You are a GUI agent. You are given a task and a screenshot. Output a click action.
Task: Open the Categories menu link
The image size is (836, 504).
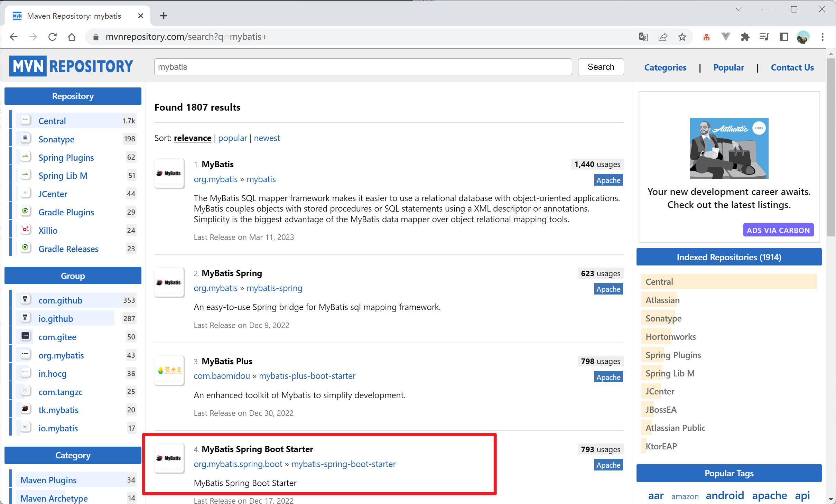click(665, 67)
